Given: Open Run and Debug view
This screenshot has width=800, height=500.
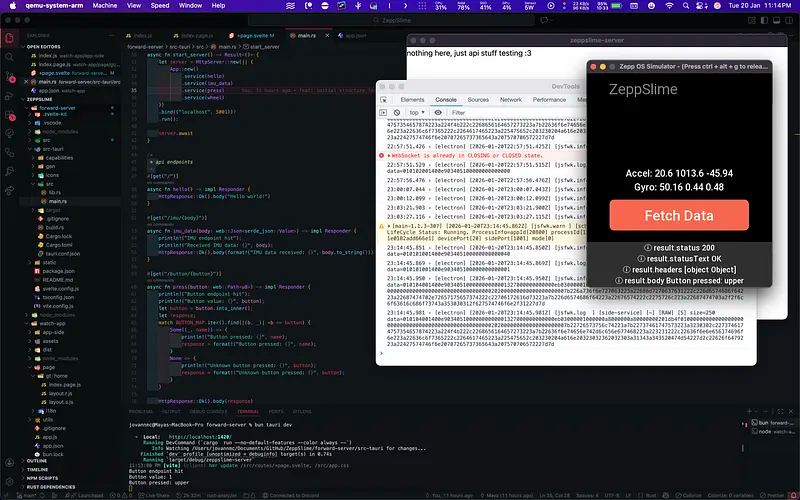Looking at the screenshot, I should point(10,97).
